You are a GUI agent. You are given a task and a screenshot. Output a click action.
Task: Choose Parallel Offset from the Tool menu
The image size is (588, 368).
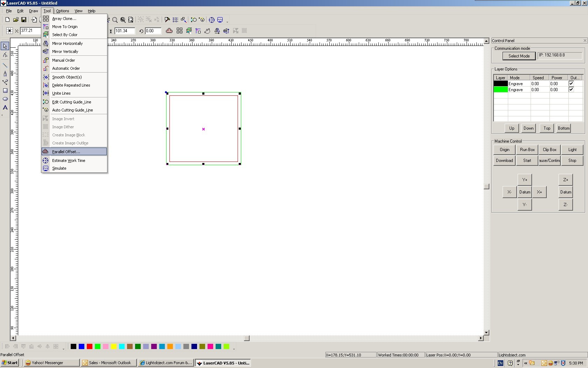pos(66,152)
